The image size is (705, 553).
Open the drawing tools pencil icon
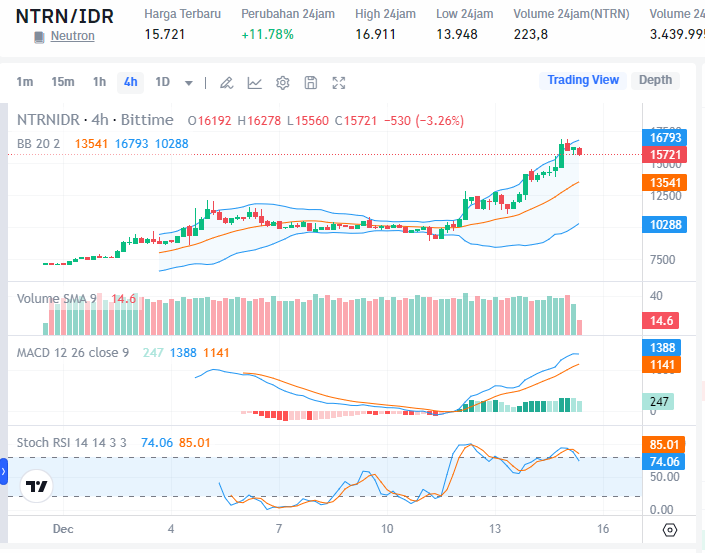[x=226, y=83]
